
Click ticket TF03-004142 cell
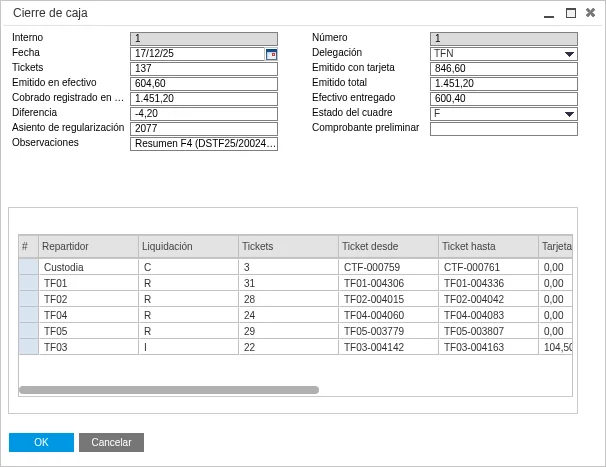388,347
